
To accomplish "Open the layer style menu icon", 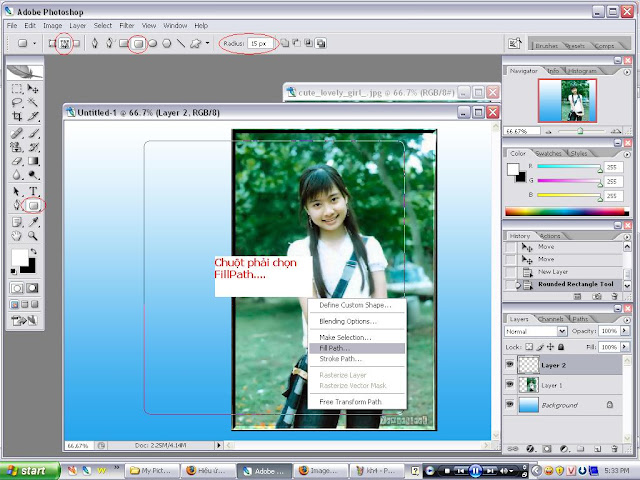I will click(x=530, y=449).
